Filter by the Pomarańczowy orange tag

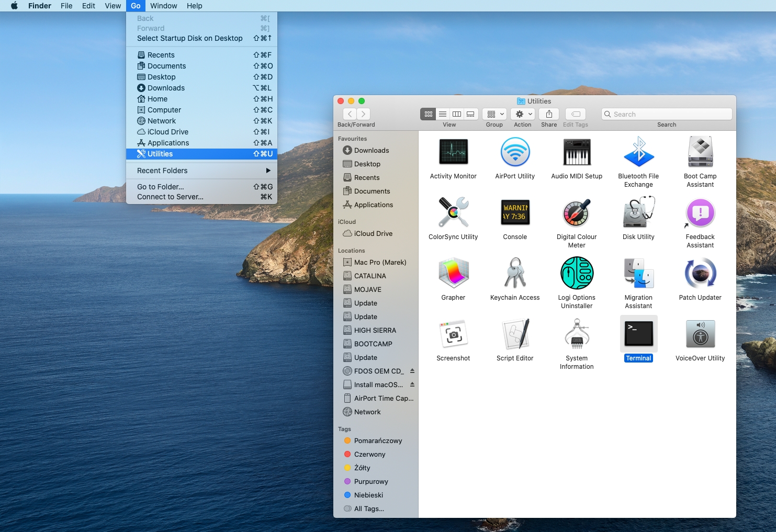tap(378, 440)
